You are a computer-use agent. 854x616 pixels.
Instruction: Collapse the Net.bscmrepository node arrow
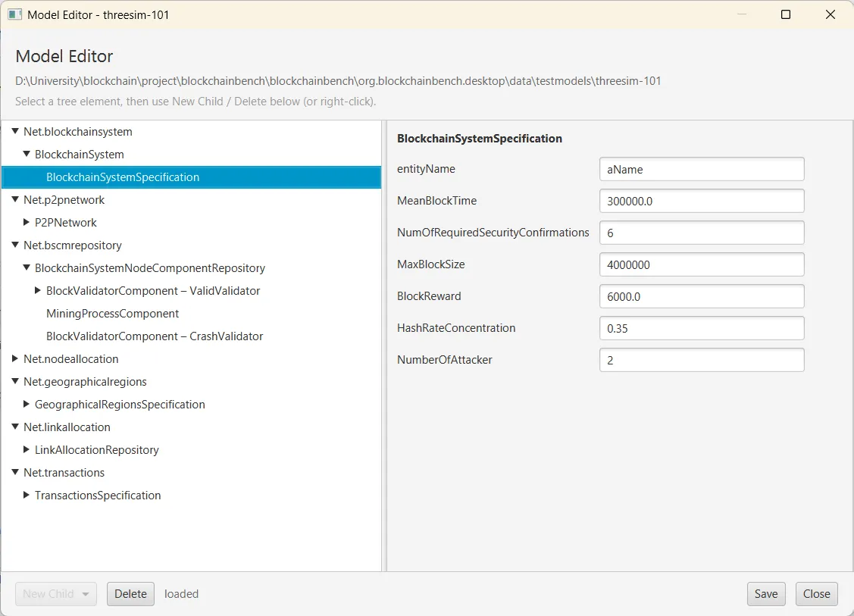coord(15,245)
